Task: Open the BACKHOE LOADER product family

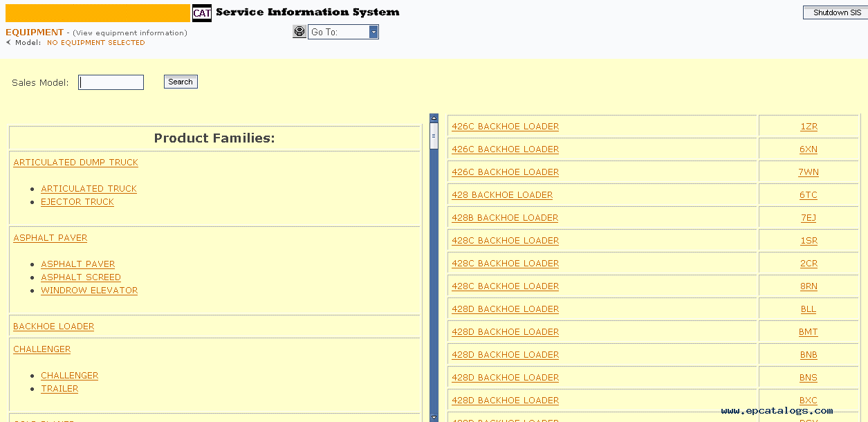Action: [53, 327]
